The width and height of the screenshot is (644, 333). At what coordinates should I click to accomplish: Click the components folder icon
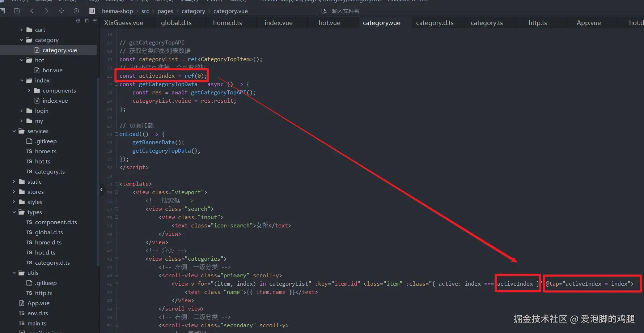(37, 90)
